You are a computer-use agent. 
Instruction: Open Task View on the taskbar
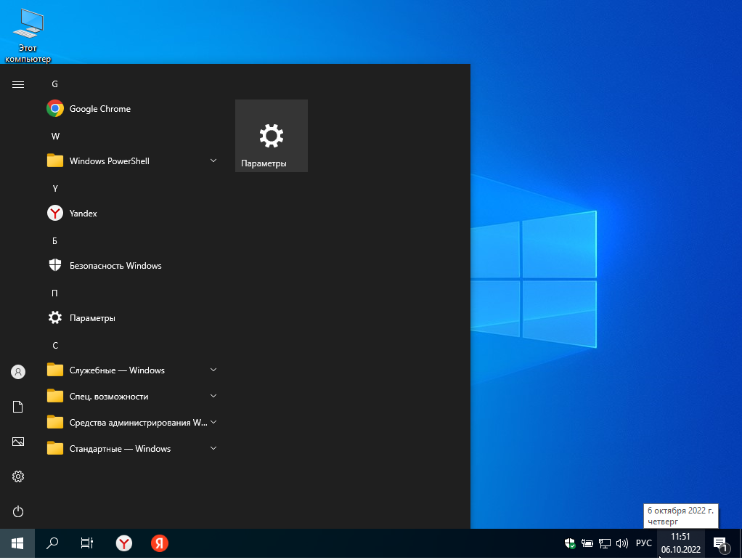[87, 543]
